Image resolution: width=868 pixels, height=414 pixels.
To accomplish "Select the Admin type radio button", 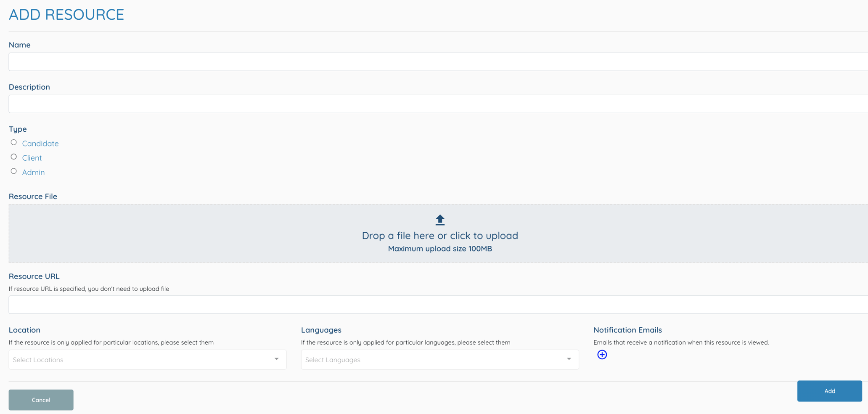I will 13,171.
